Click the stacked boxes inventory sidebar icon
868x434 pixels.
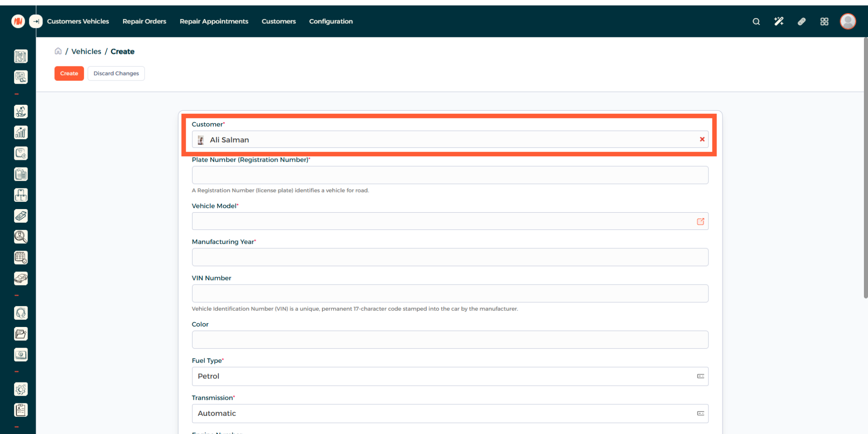pos(21,195)
